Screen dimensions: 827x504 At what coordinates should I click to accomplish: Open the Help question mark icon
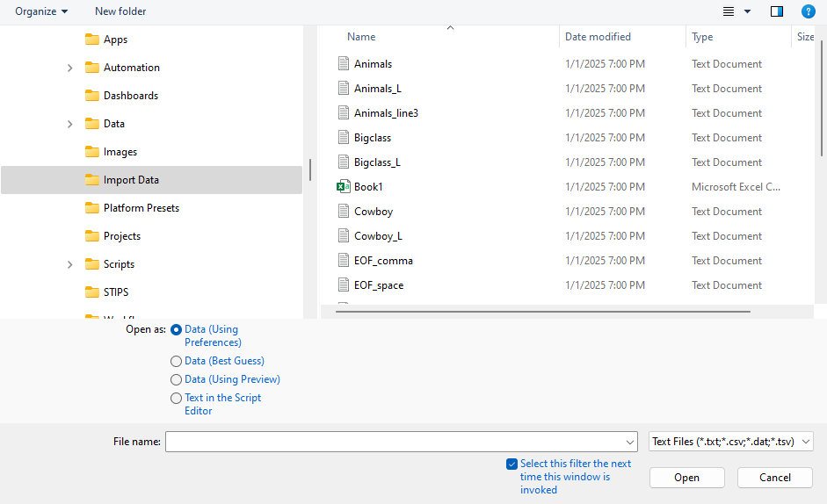point(808,11)
